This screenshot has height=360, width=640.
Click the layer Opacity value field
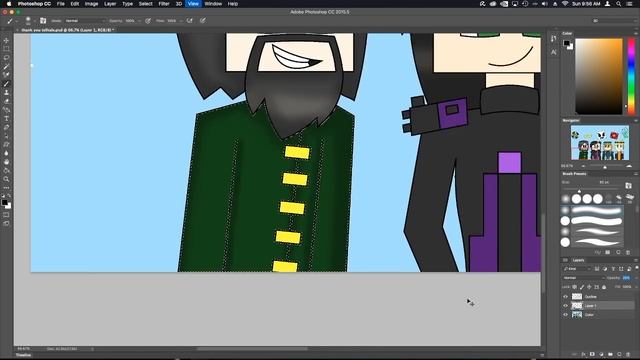pos(627,278)
